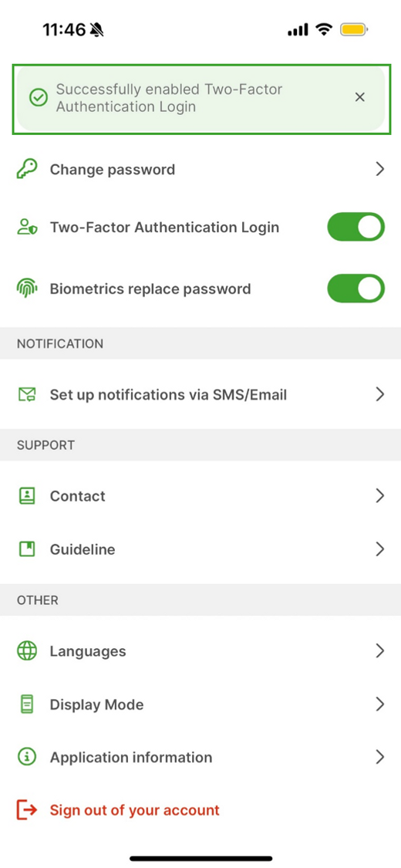This screenshot has width=401, height=868.
Task: Tap the Contact card icon
Action: pyautogui.click(x=27, y=496)
